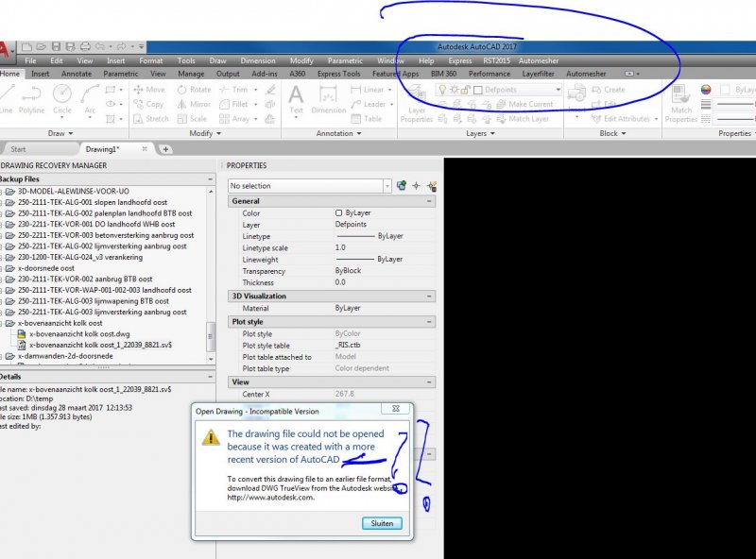
Task: Select the Erase tool icon
Action: [x=270, y=90]
